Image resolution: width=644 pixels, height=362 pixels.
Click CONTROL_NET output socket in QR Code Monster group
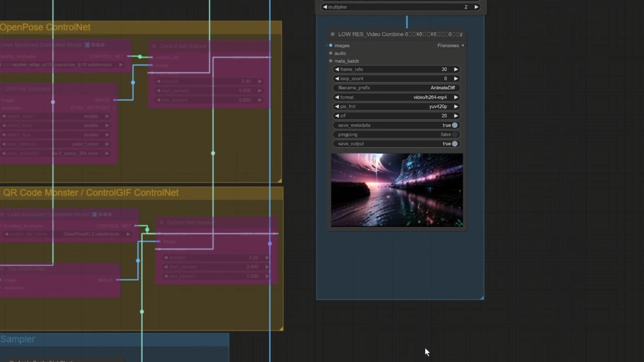pyautogui.click(x=136, y=226)
